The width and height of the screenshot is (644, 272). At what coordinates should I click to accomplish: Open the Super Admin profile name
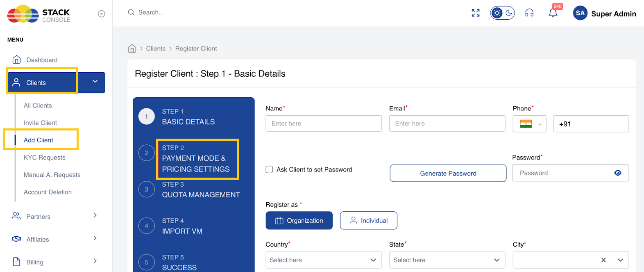coord(613,14)
